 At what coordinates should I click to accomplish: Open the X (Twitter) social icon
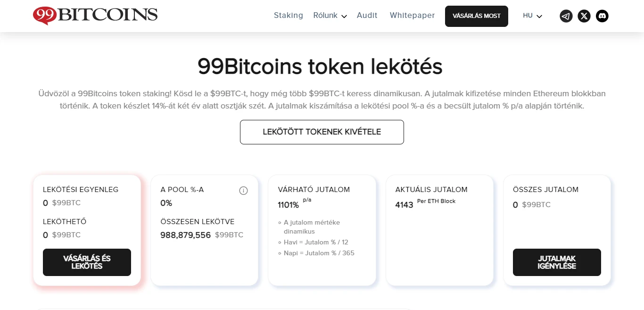(584, 16)
